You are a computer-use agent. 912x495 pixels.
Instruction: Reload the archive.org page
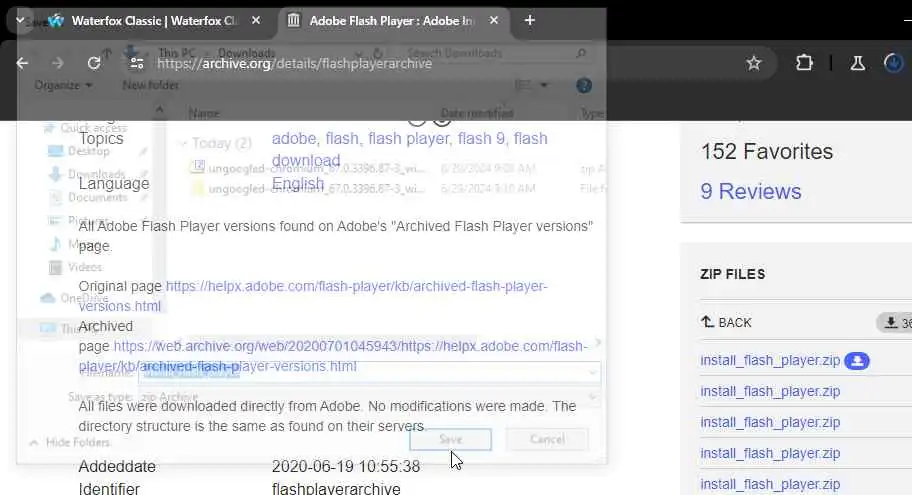(94, 63)
